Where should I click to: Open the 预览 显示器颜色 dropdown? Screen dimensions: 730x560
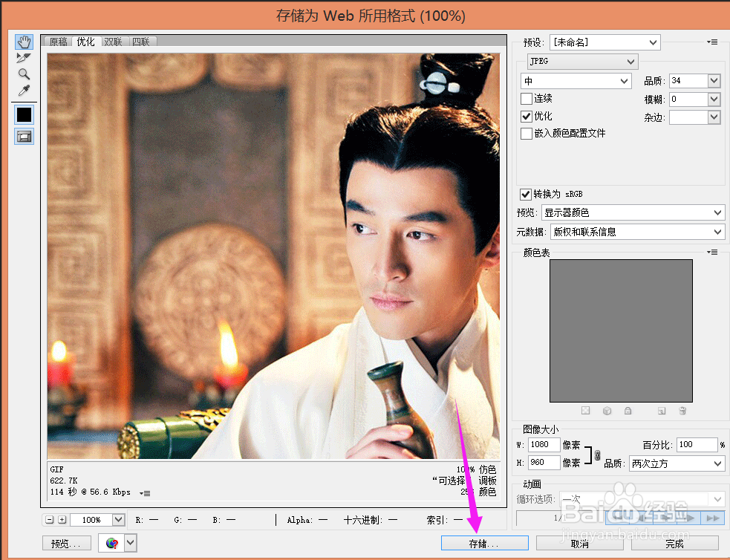point(633,212)
